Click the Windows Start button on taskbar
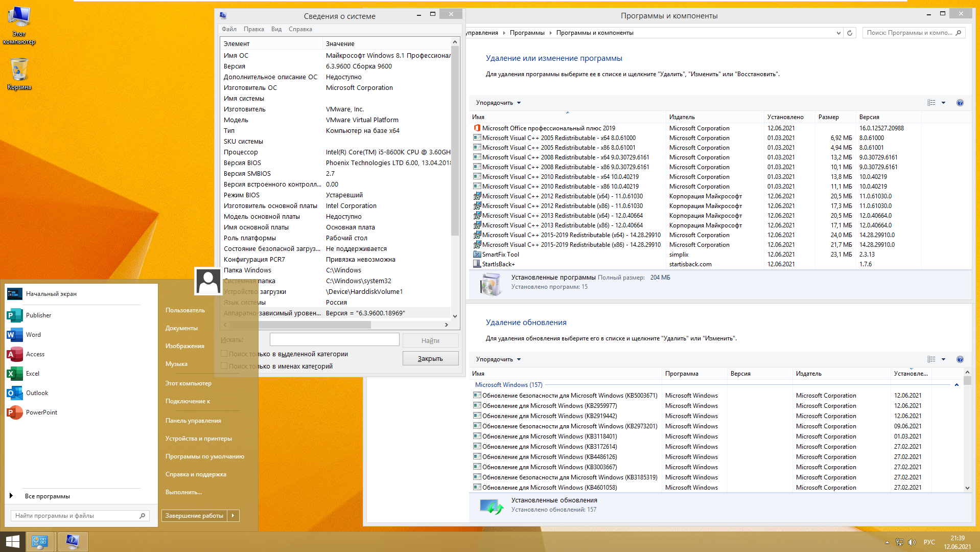Image resolution: width=980 pixels, height=552 pixels. pyautogui.click(x=12, y=541)
